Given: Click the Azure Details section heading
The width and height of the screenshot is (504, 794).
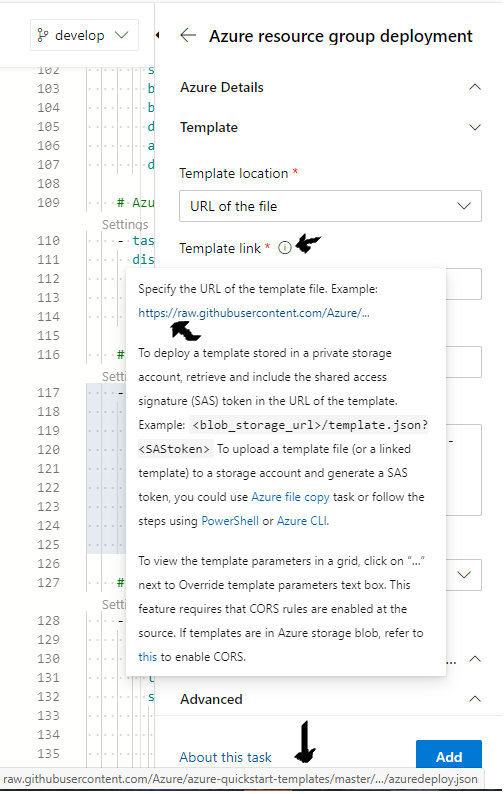Looking at the screenshot, I should [222, 87].
